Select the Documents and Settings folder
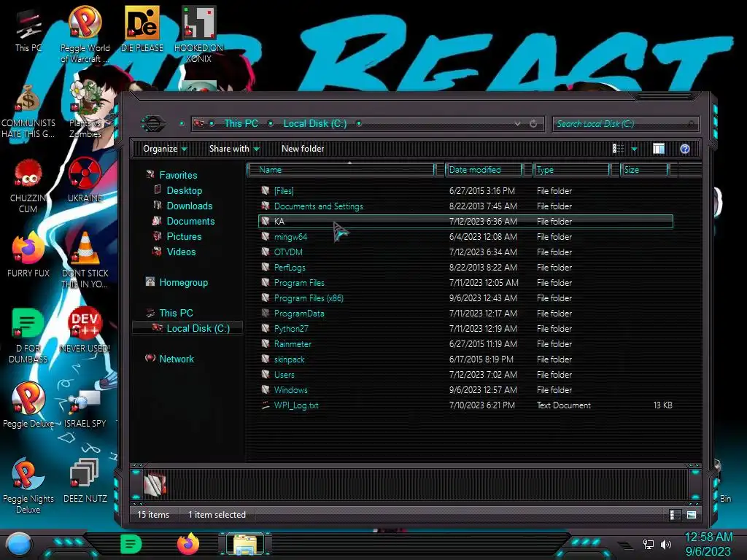Image resolution: width=747 pixels, height=560 pixels. click(466, 206)
